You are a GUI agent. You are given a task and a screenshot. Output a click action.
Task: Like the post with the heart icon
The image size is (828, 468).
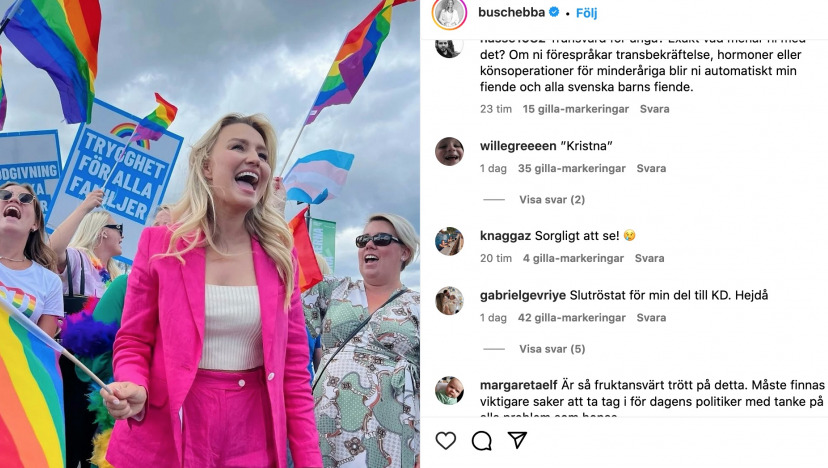446,441
